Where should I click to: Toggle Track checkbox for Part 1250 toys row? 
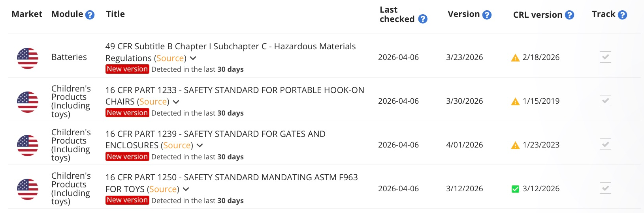click(x=605, y=188)
